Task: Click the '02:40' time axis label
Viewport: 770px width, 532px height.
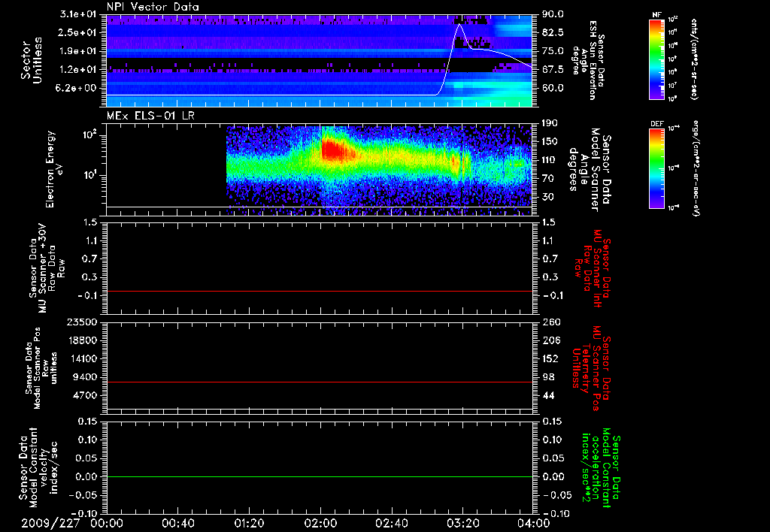Action: (391, 523)
